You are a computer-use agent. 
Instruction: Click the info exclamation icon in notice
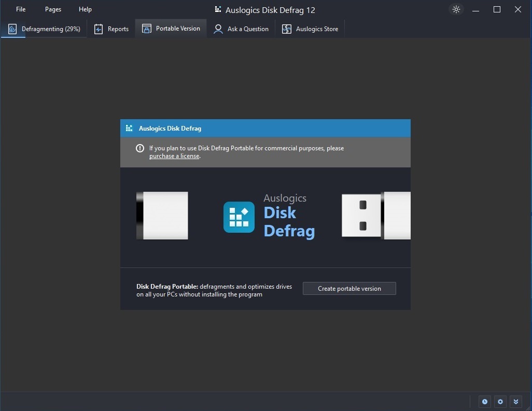tap(140, 148)
